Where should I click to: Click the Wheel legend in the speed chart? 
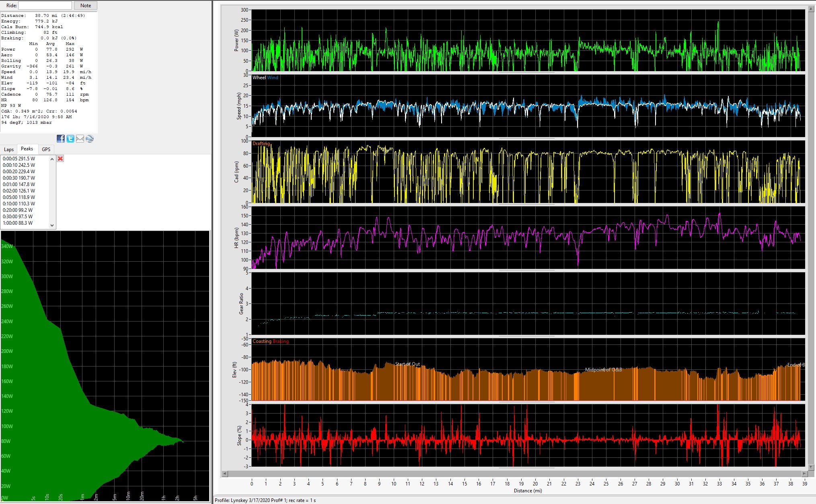(259, 78)
